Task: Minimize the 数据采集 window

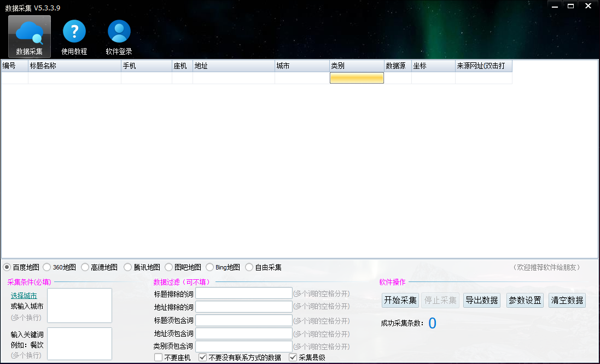Action: [x=555, y=5]
